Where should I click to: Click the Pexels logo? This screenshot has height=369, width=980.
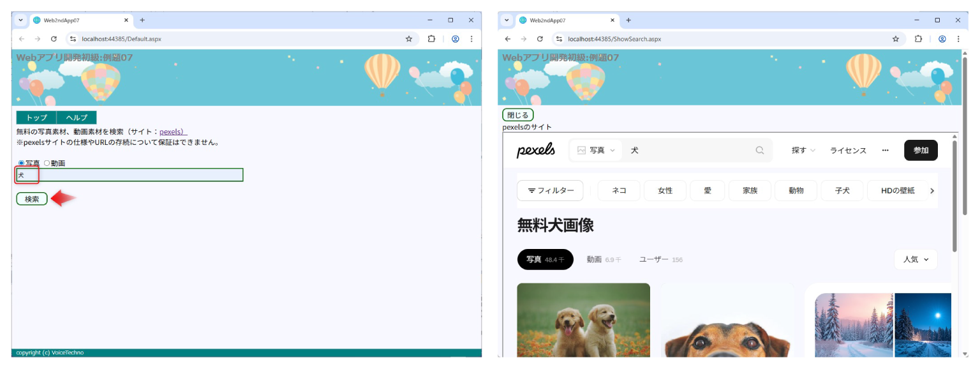(x=535, y=150)
